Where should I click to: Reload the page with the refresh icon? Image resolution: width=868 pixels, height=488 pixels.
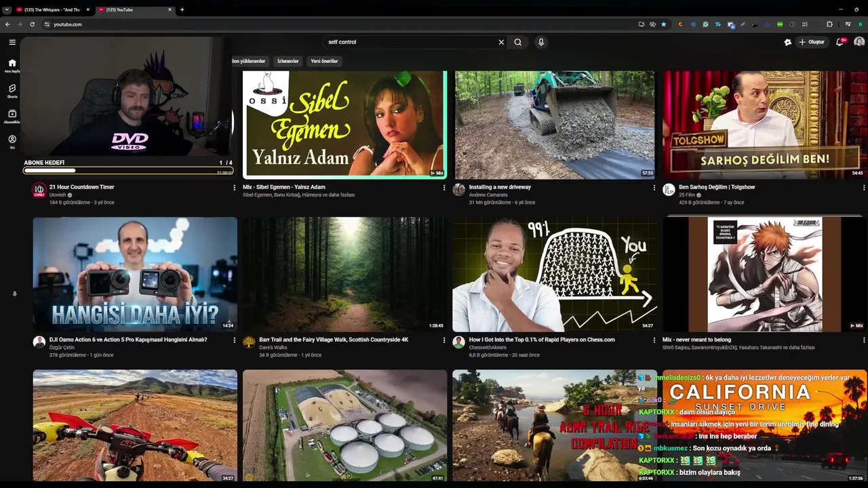pyautogui.click(x=32, y=24)
